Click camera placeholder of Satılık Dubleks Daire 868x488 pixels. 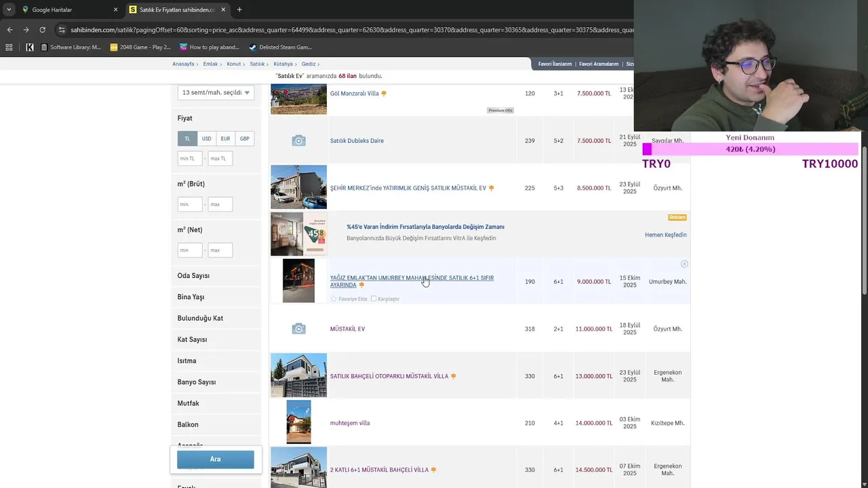(x=298, y=140)
